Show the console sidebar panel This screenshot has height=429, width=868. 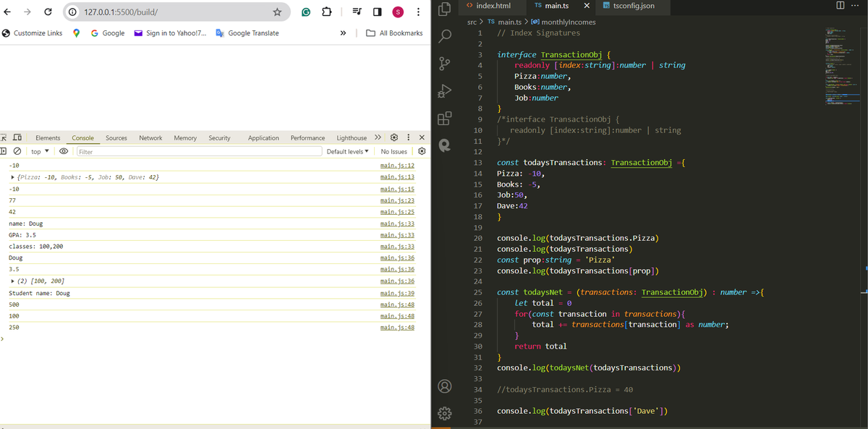[x=4, y=150]
